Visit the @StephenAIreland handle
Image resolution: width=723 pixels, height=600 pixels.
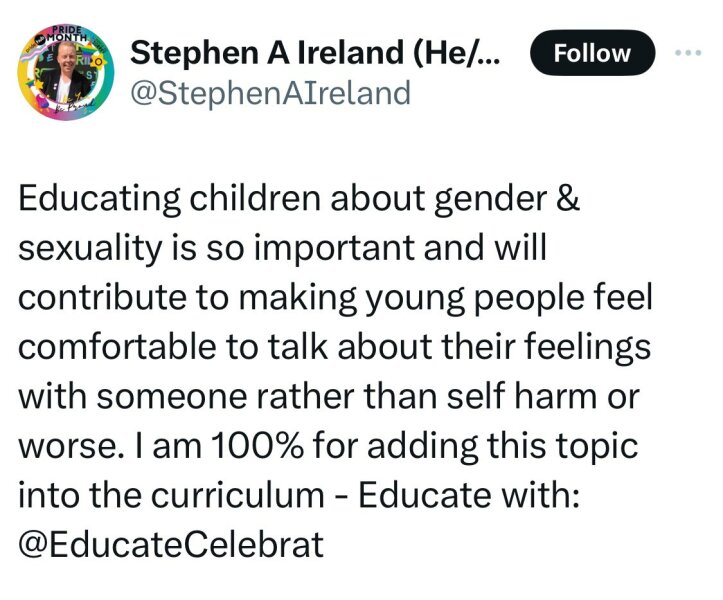(271, 93)
